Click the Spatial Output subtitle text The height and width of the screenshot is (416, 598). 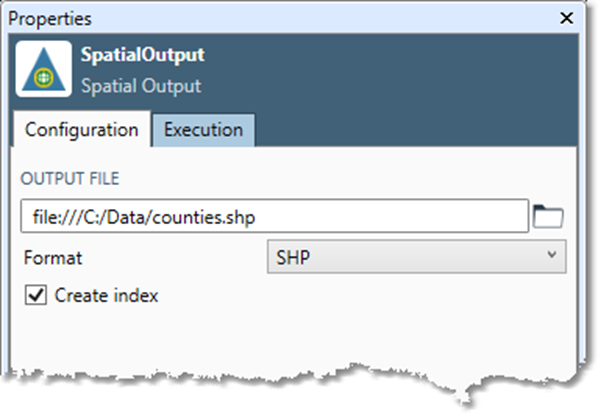click(x=141, y=86)
